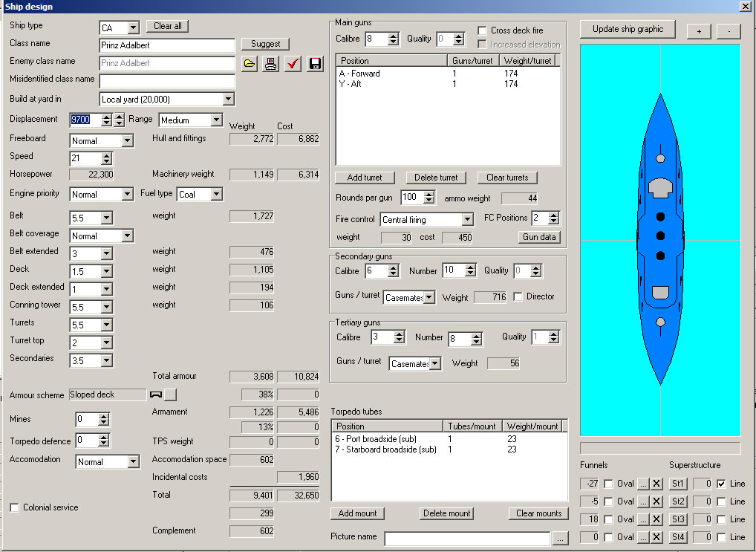This screenshot has height=552, width=756.
Task: Open Belt thickness dropdown
Action: click(x=107, y=218)
